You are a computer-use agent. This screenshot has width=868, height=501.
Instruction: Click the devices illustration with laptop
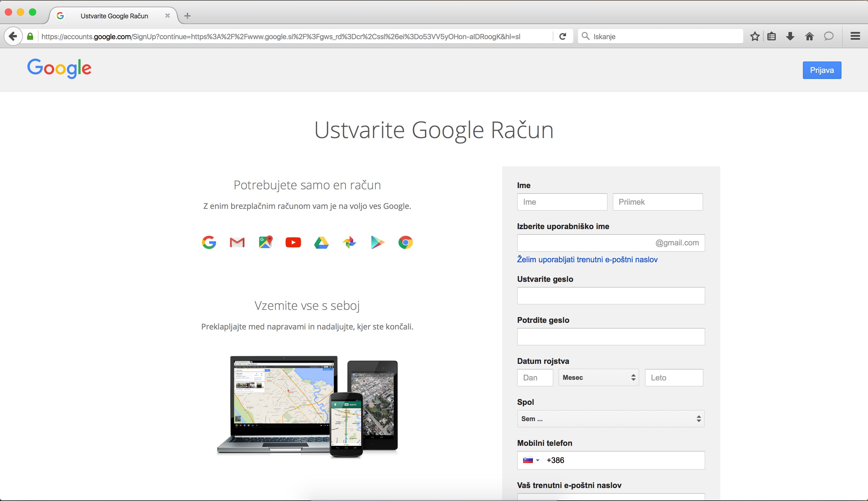[x=307, y=406]
